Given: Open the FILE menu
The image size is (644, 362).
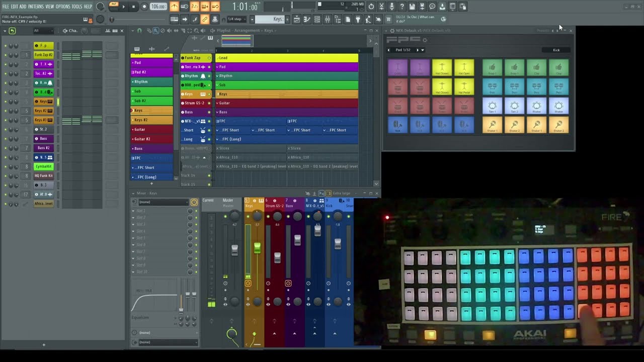Looking at the screenshot, I should pyautogui.click(x=6, y=7).
